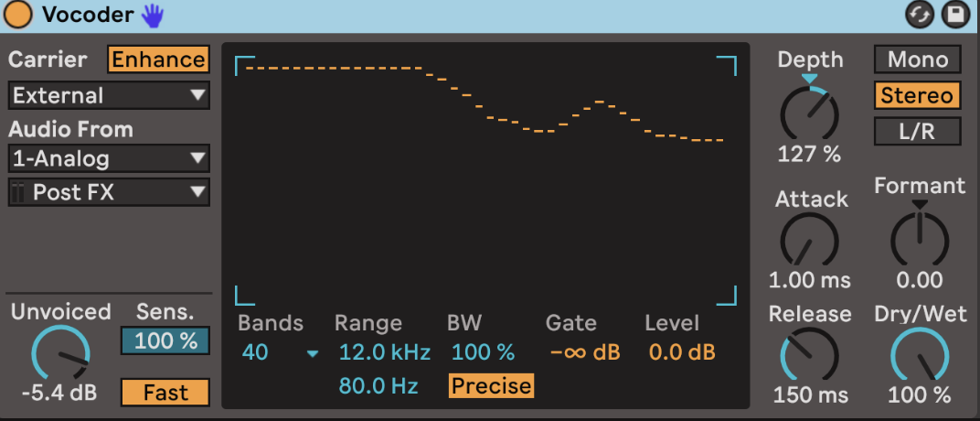Viewport: 980px width, 421px height.
Task: Select Mono mode
Action: pos(918,59)
